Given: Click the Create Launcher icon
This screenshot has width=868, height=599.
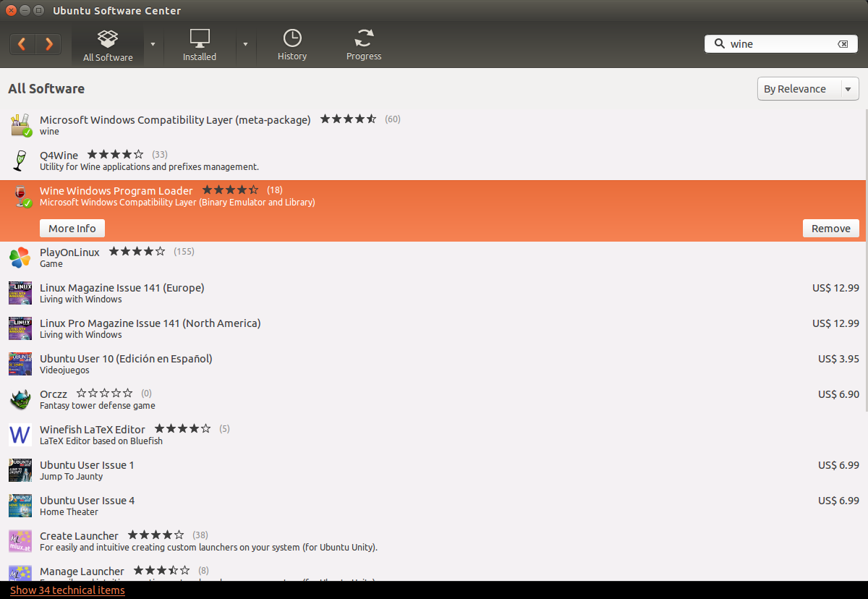Looking at the screenshot, I should click(20, 541).
